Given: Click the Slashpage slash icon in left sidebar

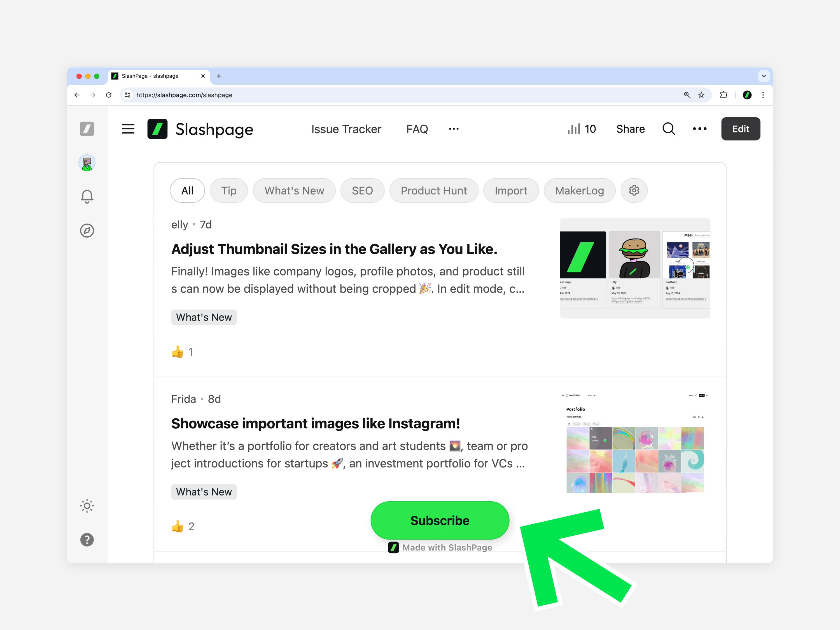Looking at the screenshot, I should pos(87,129).
